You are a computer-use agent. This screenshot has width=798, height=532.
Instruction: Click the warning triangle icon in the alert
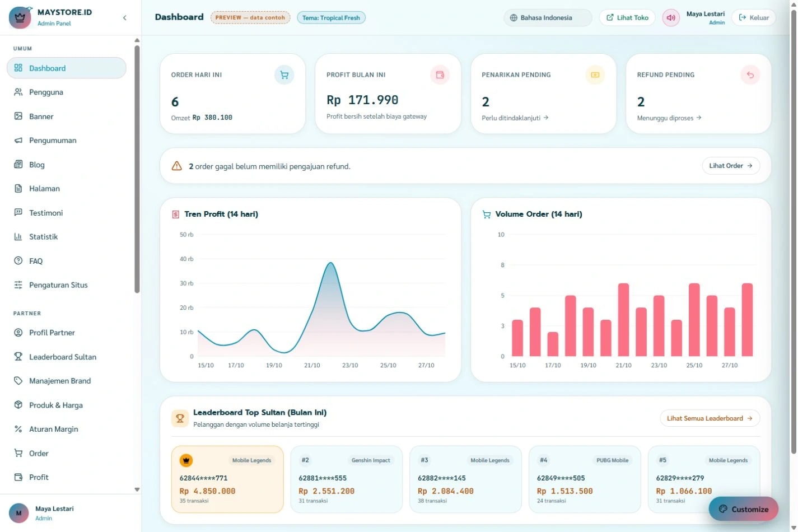pos(177,166)
